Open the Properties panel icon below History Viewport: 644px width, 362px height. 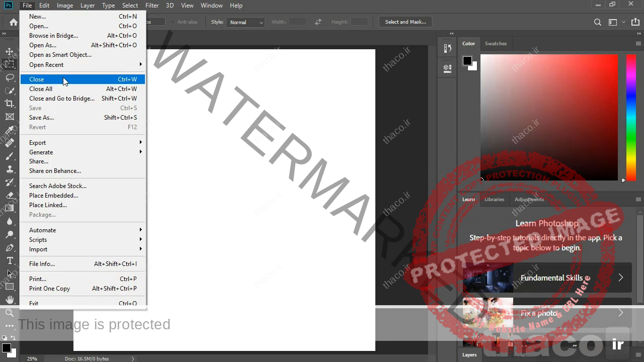(447, 67)
